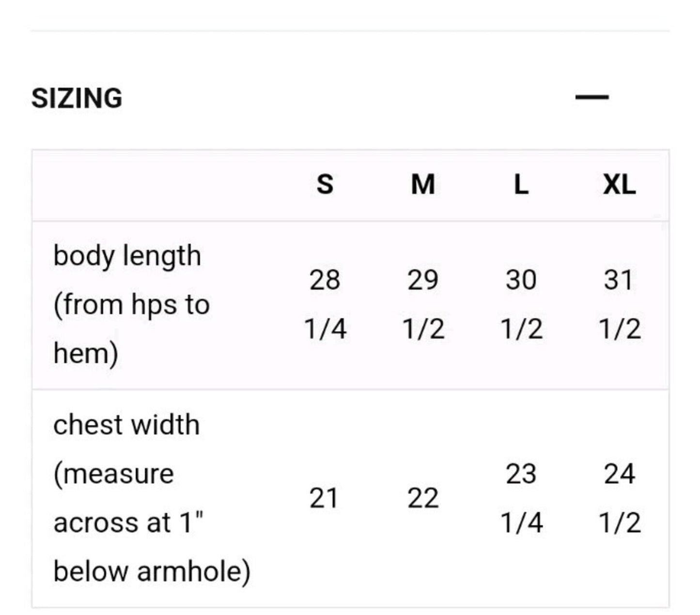Select the L size column header
This screenshot has width=700, height=615.
[x=521, y=184]
